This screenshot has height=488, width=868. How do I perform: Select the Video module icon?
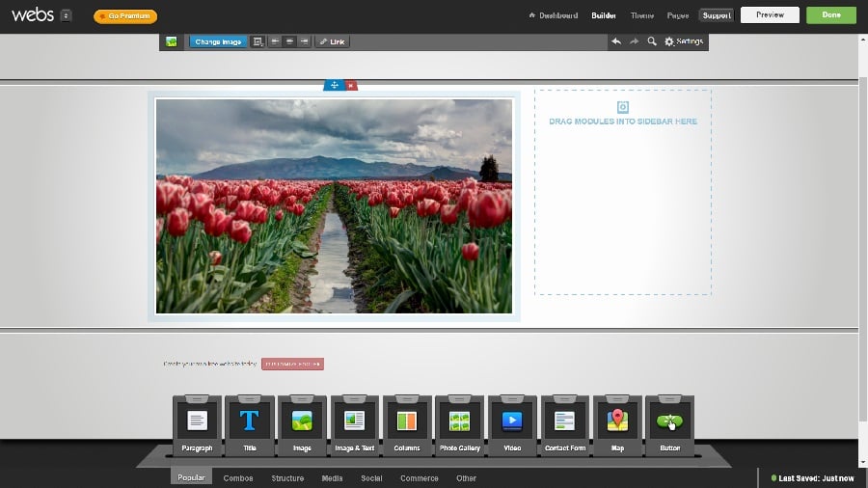point(512,421)
